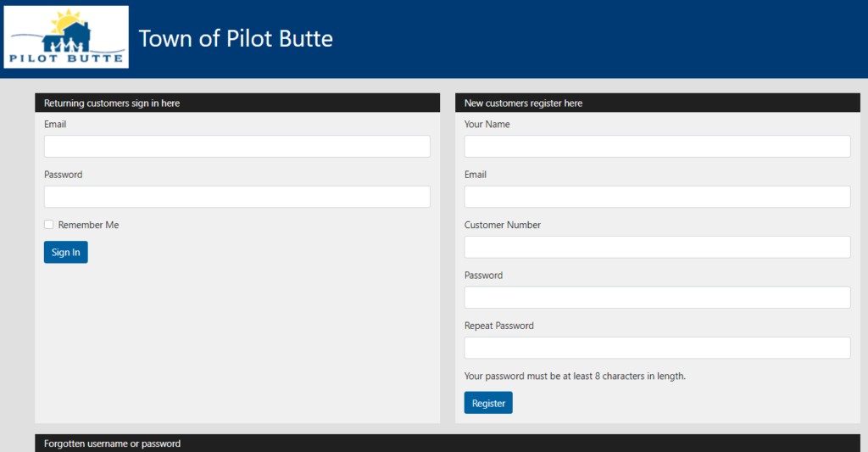
Task: Click the sign-in Password input field
Action: tap(236, 197)
